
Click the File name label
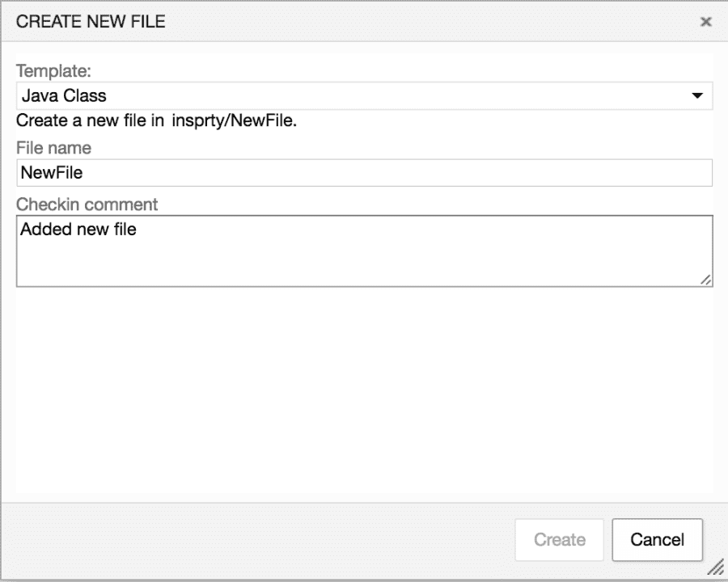click(x=53, y=148)
